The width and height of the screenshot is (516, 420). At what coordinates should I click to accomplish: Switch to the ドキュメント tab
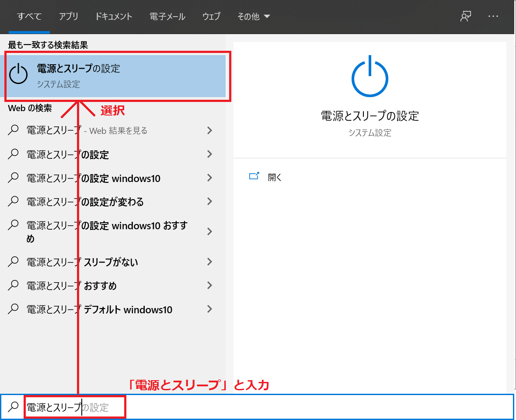pos(114,17)
